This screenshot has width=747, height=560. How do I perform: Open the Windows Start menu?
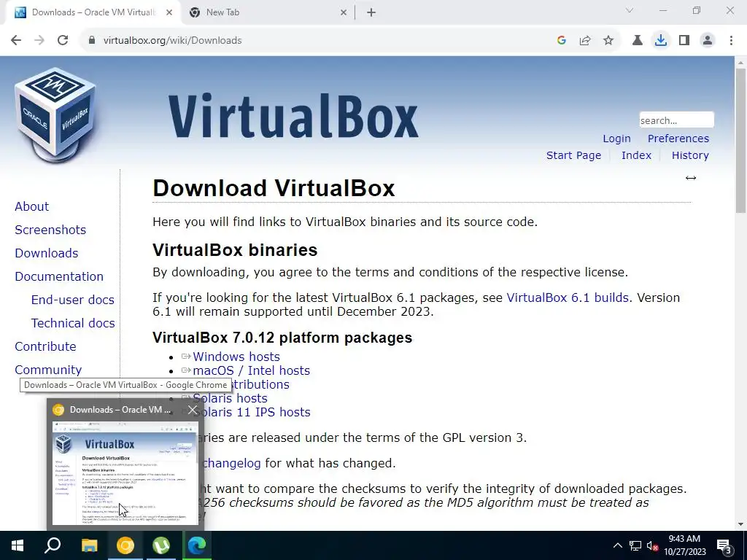click(x=18, y=545)
